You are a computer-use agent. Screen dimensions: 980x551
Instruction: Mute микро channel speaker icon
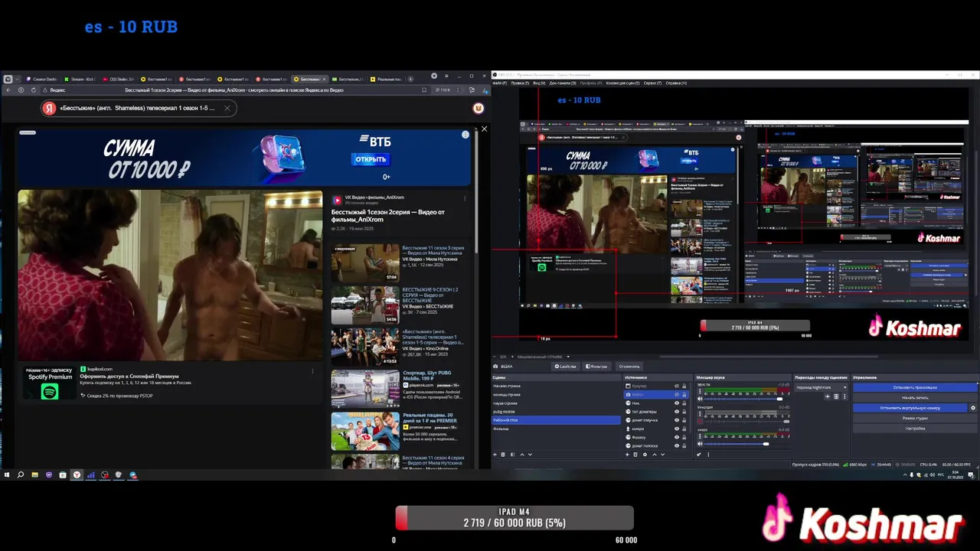tap(700, 444)
